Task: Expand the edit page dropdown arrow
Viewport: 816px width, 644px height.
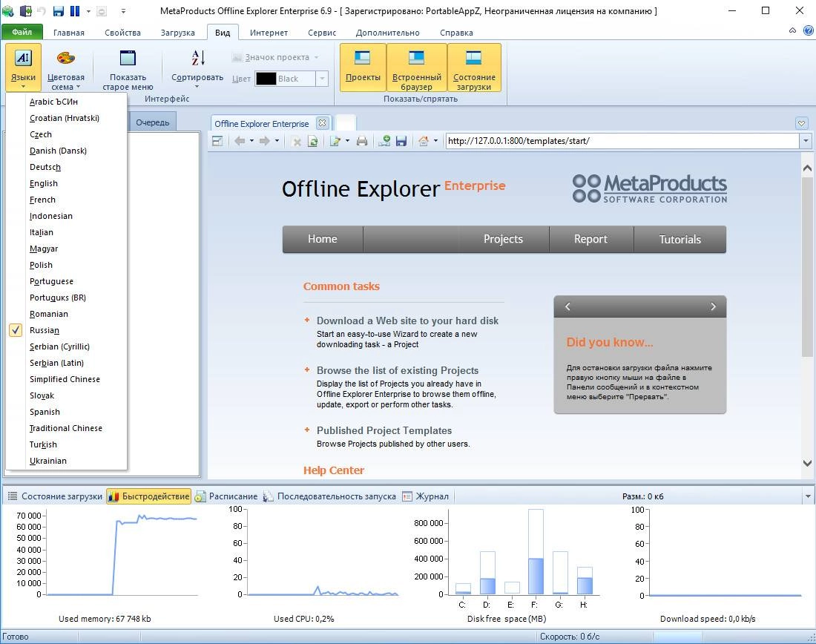Action: tap(347, 141)
